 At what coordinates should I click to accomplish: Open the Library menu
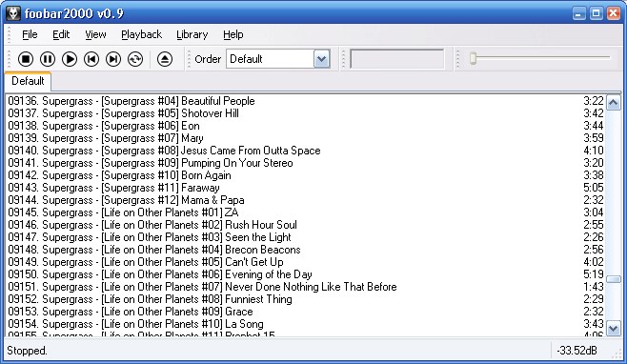point(192,35)
